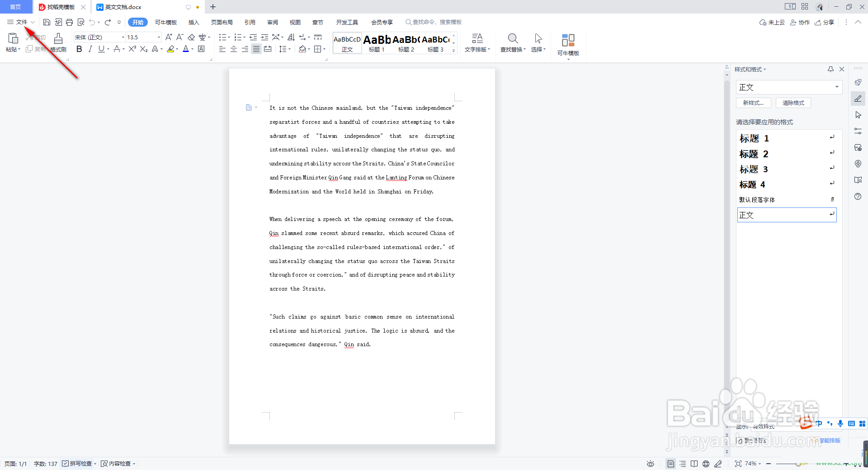The height and width of the screenshot is (470, 868).
Task: Open Print Preview icon
Action: click(81, 22)
